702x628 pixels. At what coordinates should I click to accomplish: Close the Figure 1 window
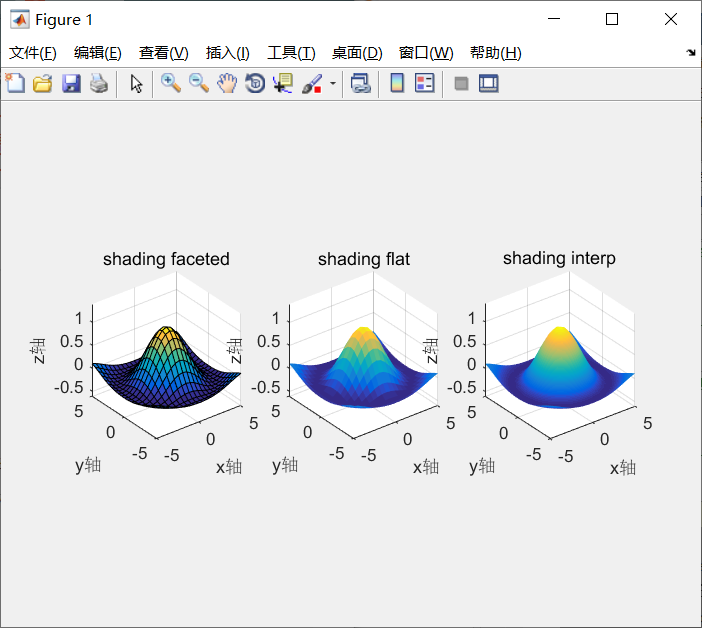[671, 19]
